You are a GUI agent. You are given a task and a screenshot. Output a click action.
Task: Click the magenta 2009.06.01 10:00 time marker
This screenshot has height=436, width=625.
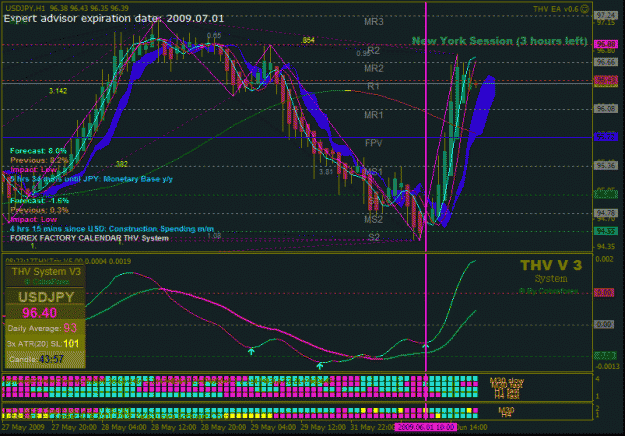point(426,427)
